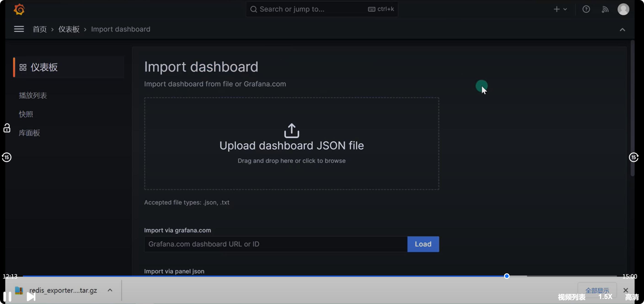This screenshot has width=644, height=304.
Task: Expand redis_exporter download options arrow
Action: 110,290
